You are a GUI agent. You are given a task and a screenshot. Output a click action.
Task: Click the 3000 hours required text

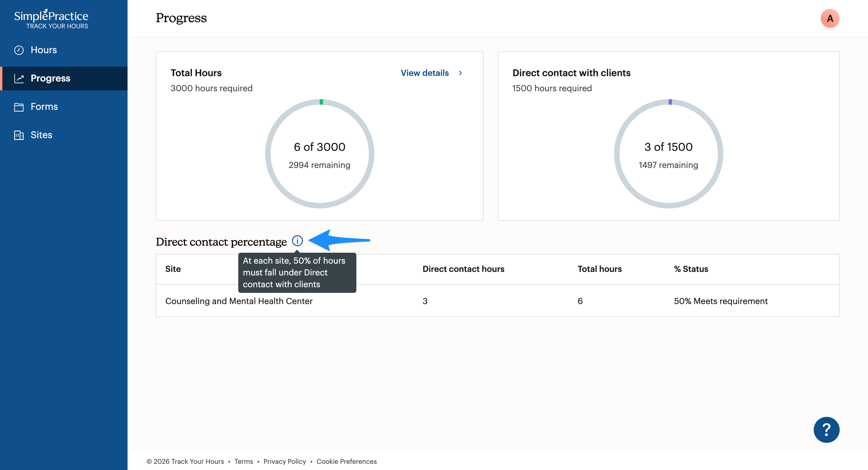point(212,88)
